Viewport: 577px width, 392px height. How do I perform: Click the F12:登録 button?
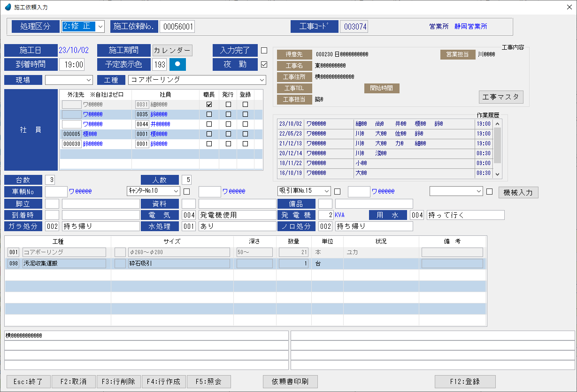[x=465, y=382]
